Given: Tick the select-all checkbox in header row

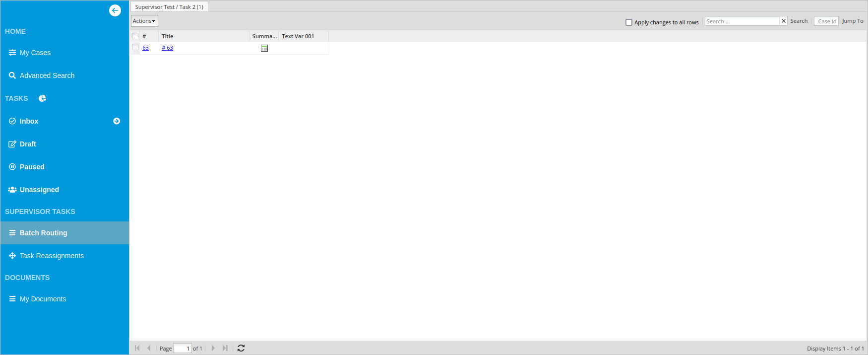Looking at the screenshot, I should coord(135,36).
